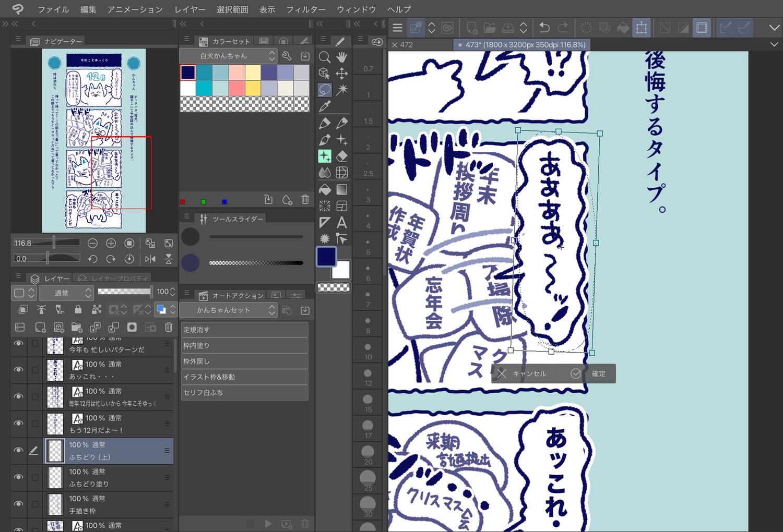Image resolution: width=783 pixels, height=532 pixels.
Task: Open the 通常 blending mode dropdown
Action: coord(66,293)
